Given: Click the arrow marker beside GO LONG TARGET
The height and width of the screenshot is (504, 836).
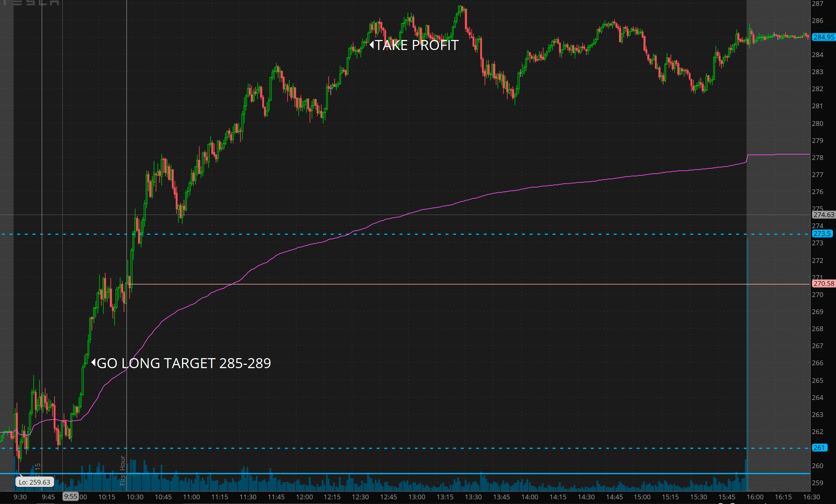Looking at the screenshot, I should (93, 363).
